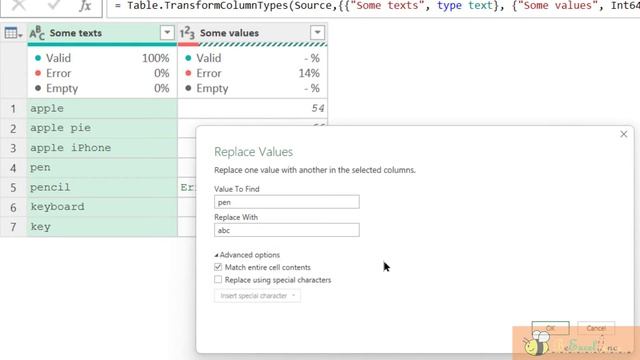Click row number 6
This screenshot has width=640, height=360.
coord(13,207)
